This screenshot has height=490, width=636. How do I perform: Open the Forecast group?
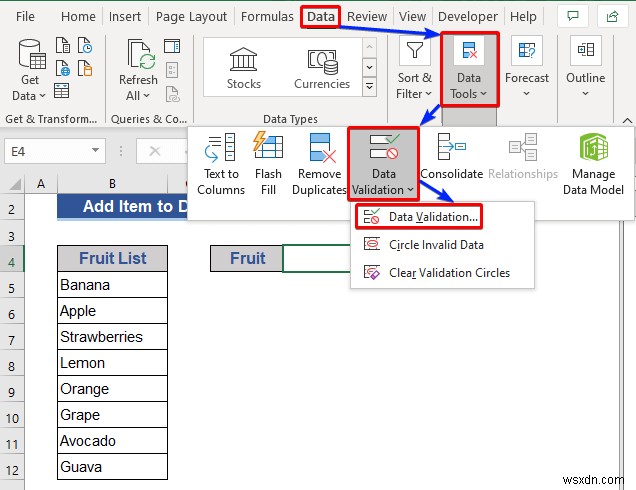pyautogui.click(x=526, y=67)
